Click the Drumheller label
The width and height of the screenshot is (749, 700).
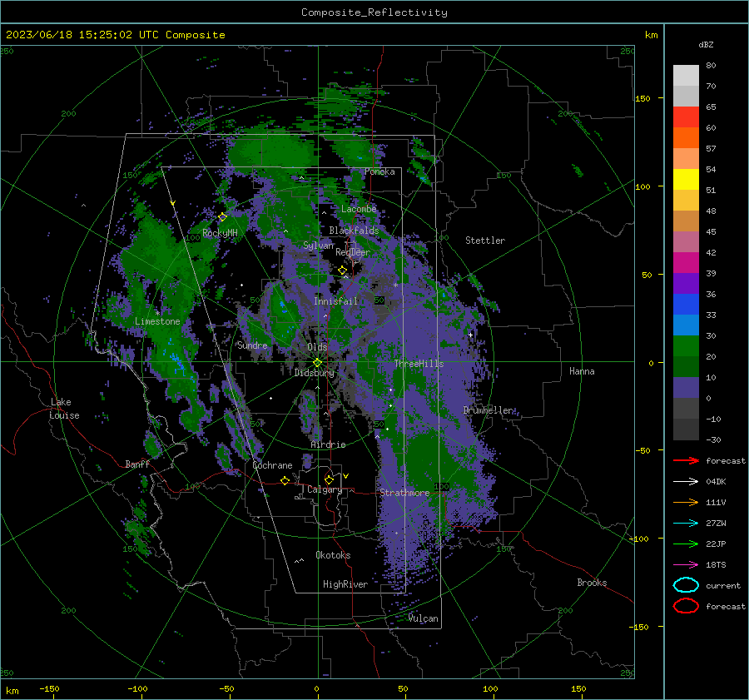488,410
